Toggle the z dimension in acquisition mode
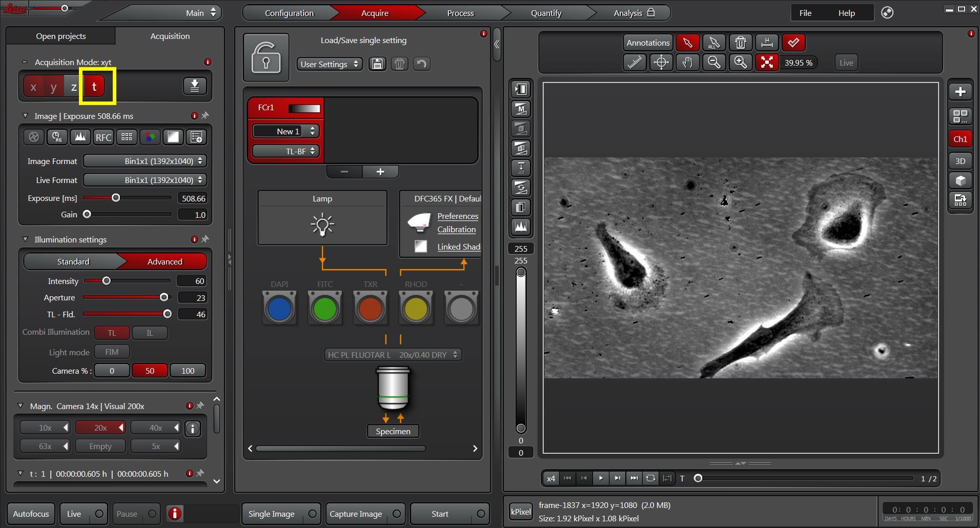The width and height of the screenshot is (980, 528). pos(74,87)
